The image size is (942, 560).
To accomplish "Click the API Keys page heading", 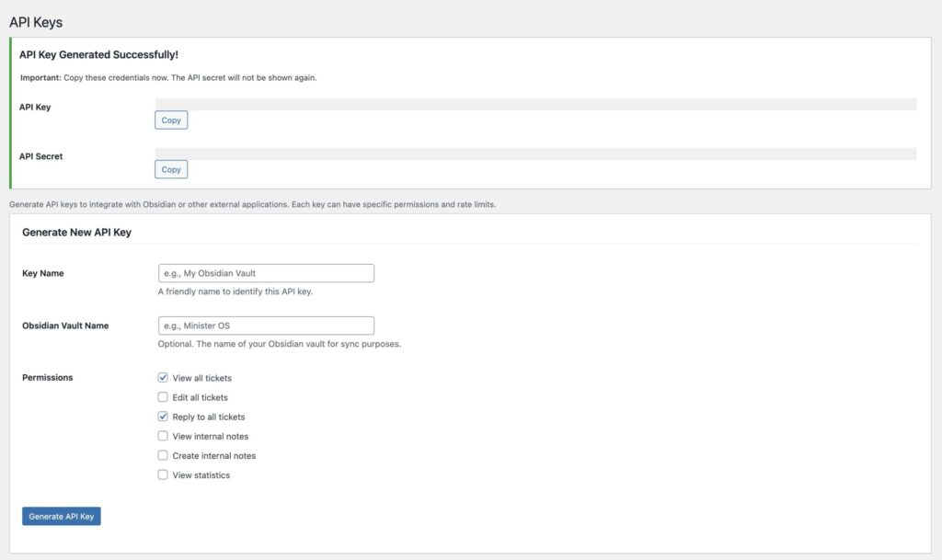I will (x=36, y=21).
